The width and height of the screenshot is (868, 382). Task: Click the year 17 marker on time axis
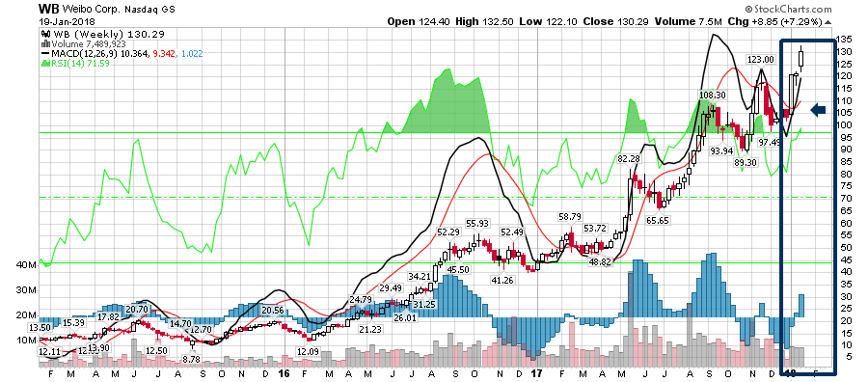(x=535, y=373)
